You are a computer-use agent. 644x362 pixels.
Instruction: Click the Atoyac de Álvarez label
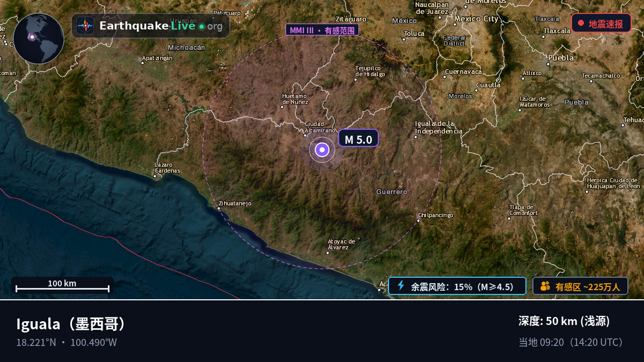click(341, 244)
